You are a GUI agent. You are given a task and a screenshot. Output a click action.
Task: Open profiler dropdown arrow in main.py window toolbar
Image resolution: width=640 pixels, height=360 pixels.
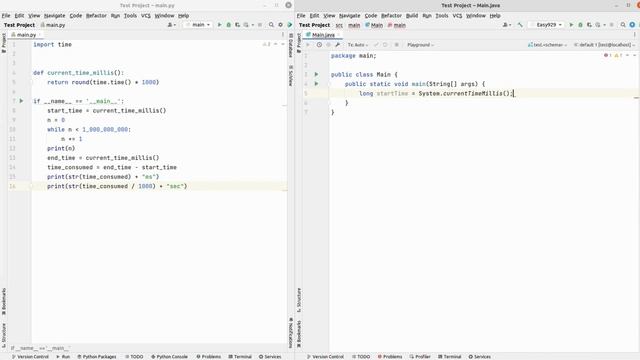253,25
